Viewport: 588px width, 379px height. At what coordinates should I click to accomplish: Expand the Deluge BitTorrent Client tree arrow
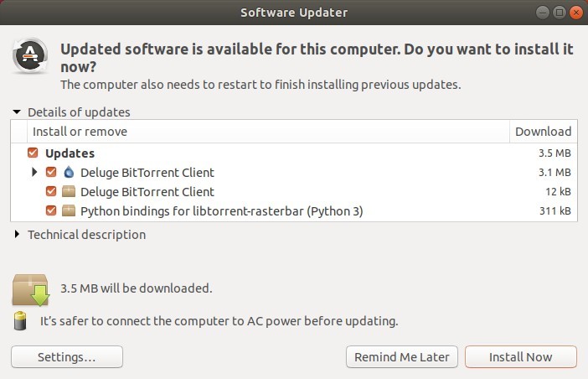[34, 172]
